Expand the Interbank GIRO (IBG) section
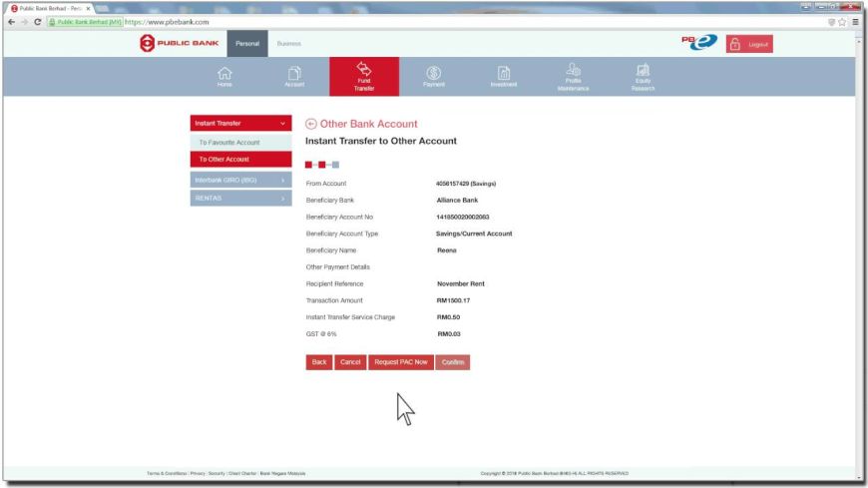Screen dimensions: 868x488 click(238, 180)
